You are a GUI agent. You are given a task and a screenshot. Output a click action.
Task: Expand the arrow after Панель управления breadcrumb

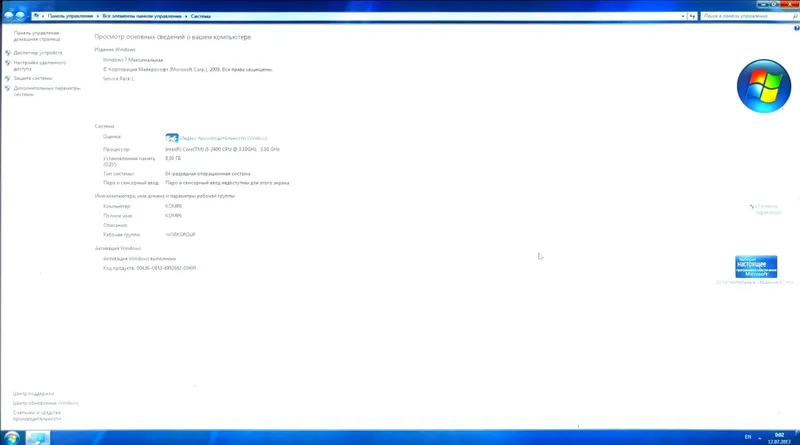[97, 16]
